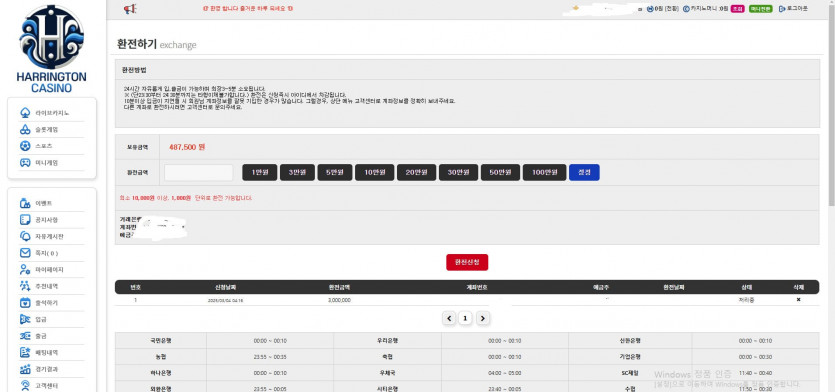Open the slot games cherry icon
This screenshot has height=392, width=835.
[25, 129]
